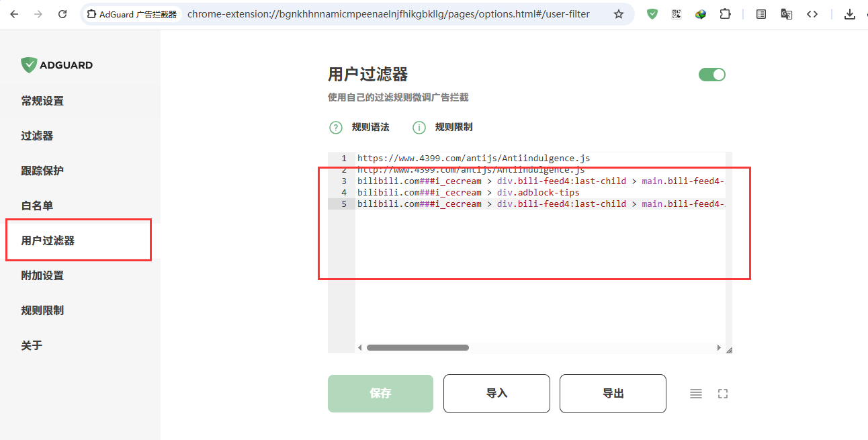Open the browser Downloads icon

[850, 14]
